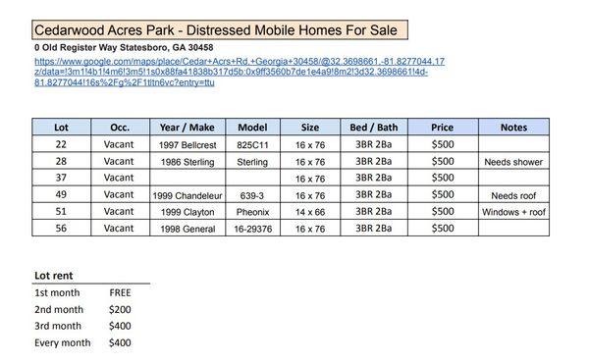Select the Size header cell
The height and width of the screenshot is (364, 589).
(310, 128)
